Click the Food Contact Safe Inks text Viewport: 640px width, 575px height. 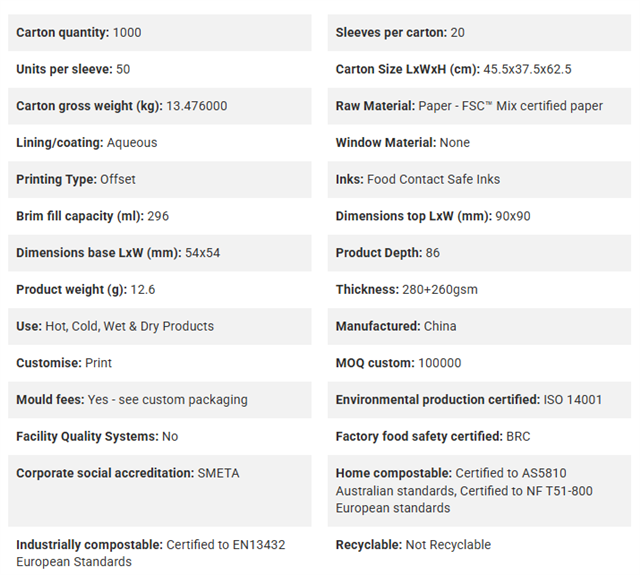433,180
